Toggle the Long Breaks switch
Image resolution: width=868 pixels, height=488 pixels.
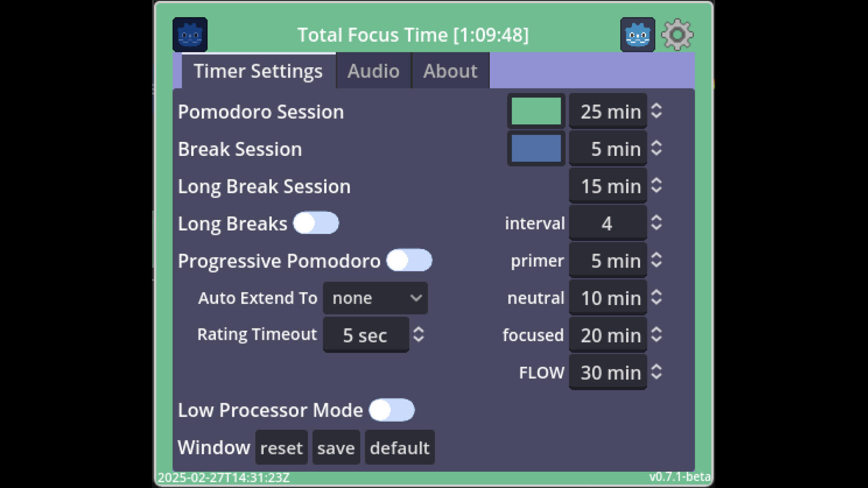(316, 223)
